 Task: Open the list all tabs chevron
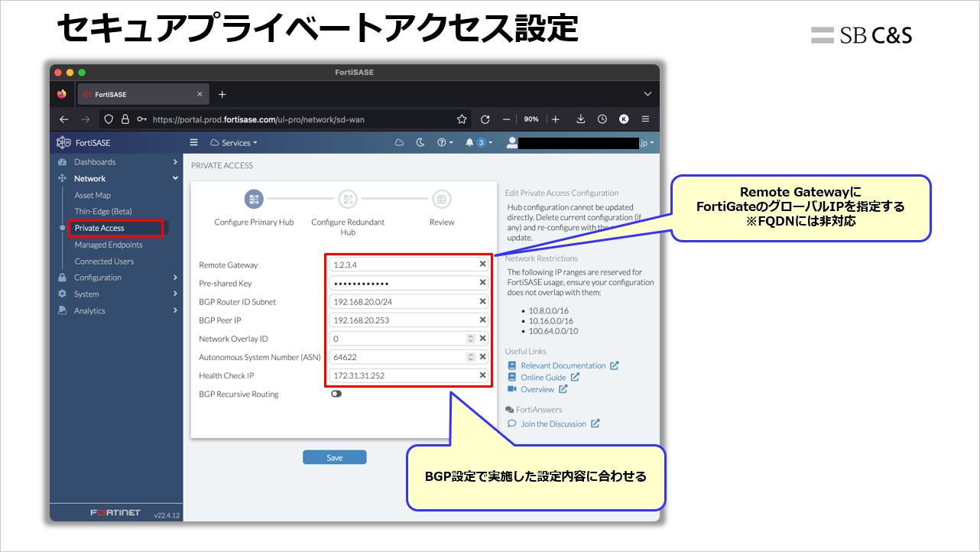tap(647, 94)
